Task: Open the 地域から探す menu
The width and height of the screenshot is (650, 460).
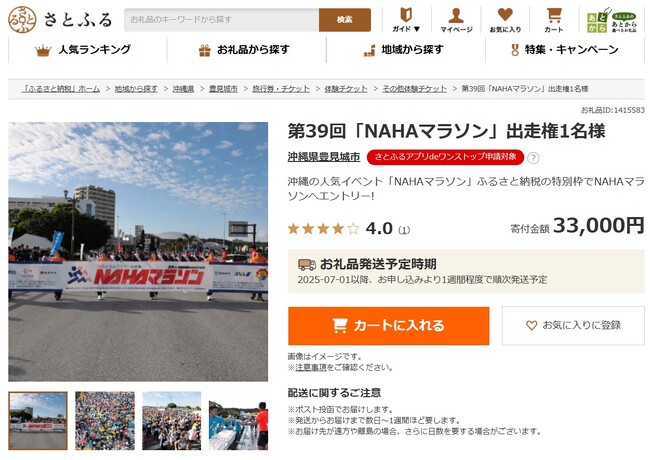Action: tap(403, 50)
